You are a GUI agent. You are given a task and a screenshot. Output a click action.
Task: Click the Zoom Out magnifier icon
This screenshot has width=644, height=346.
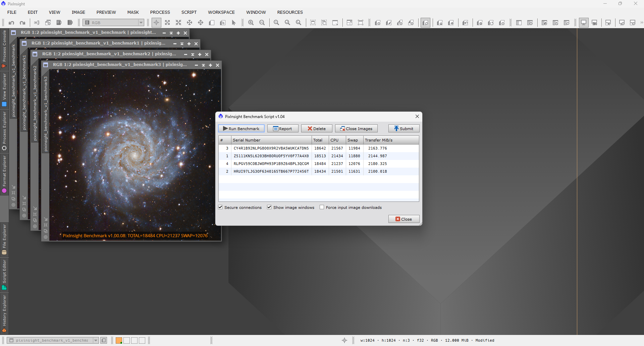pos(262,23)
